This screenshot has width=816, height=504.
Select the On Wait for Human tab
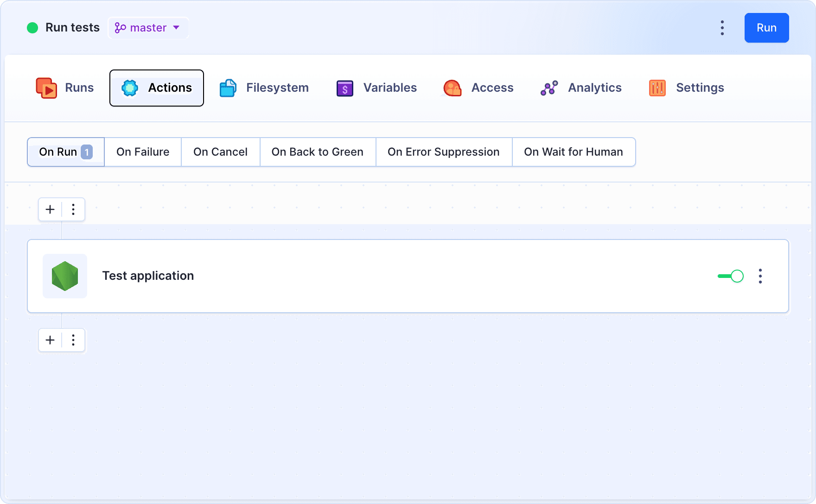574,151
